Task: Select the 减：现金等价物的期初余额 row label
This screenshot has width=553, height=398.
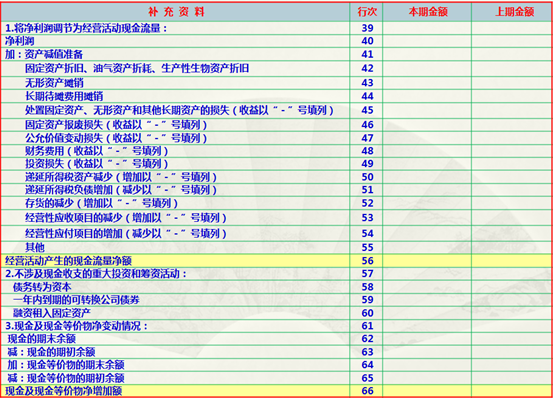Action: tap(66, 378)
